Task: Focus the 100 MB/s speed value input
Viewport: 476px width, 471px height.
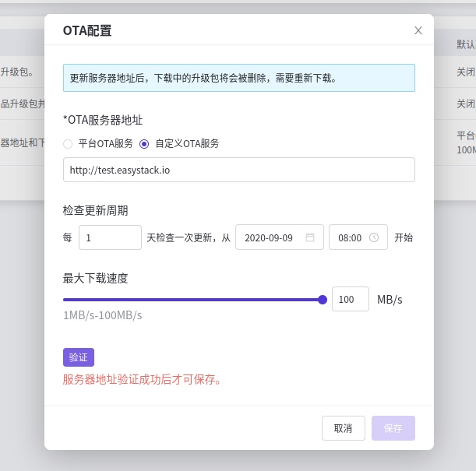Action: pyautogui.click(x=350, y=299)
